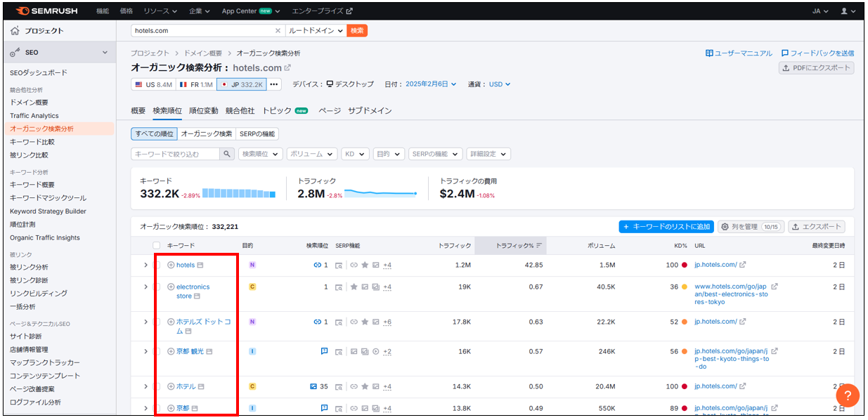Add ホテル keyword with plus icon
The image size is (868, 420).
171,386
